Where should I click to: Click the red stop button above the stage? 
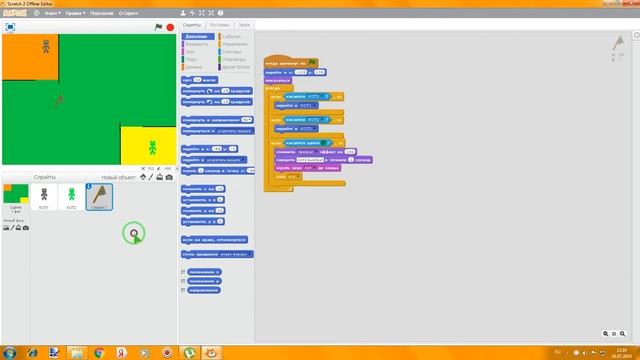170,27
